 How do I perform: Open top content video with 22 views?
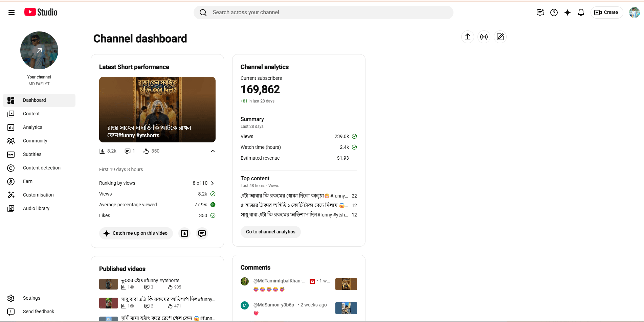(299, 196)
